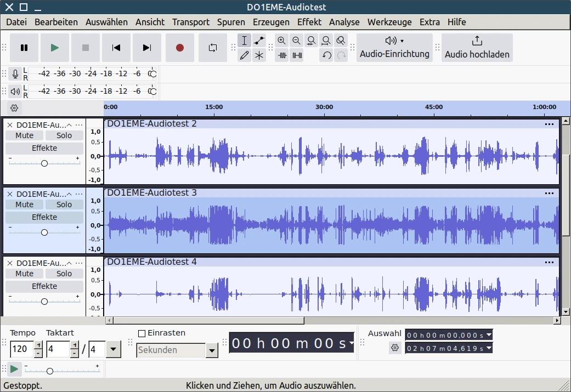Select the Envelope tool
This screenshot has width=571, height=392.
coord(258,40)
